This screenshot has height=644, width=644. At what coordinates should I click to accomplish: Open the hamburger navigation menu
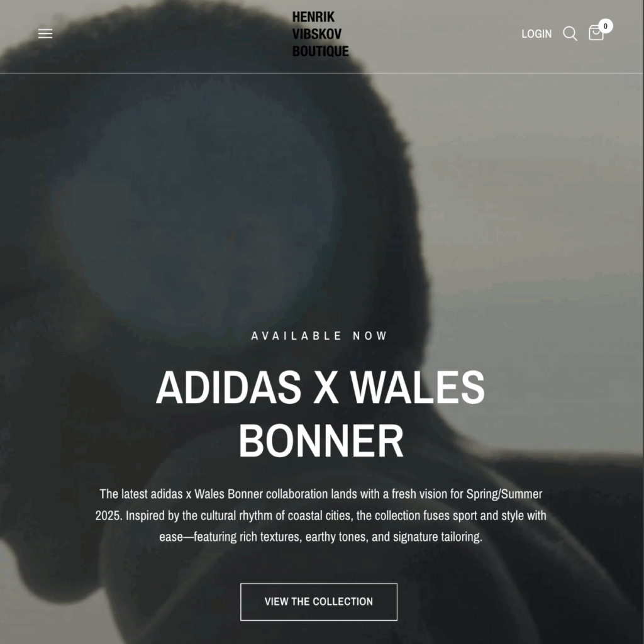click(x=45, y=34)
